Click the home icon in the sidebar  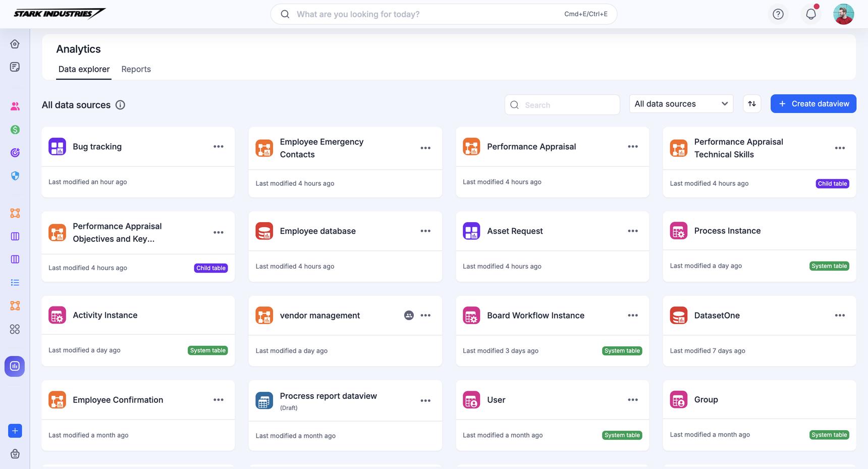coord(15,44)
